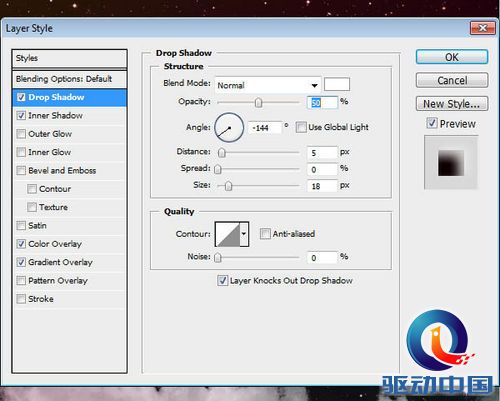
Task: Click the style preview thumbnail
Action: [x=451, y=163]
